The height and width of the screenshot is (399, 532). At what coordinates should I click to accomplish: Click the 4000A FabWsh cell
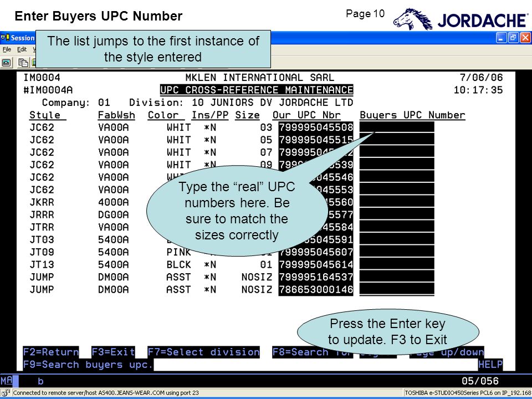click(113, 202)
